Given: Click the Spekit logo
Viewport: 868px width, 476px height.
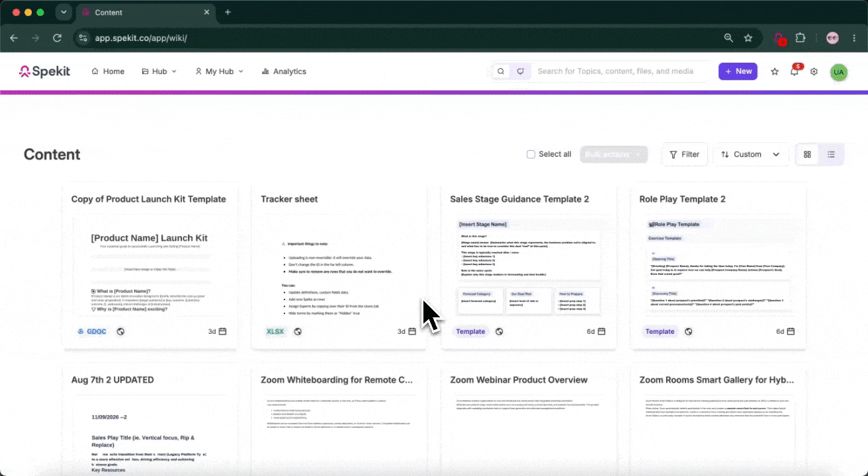Looking at the screenshot, I should coord(44,71).
